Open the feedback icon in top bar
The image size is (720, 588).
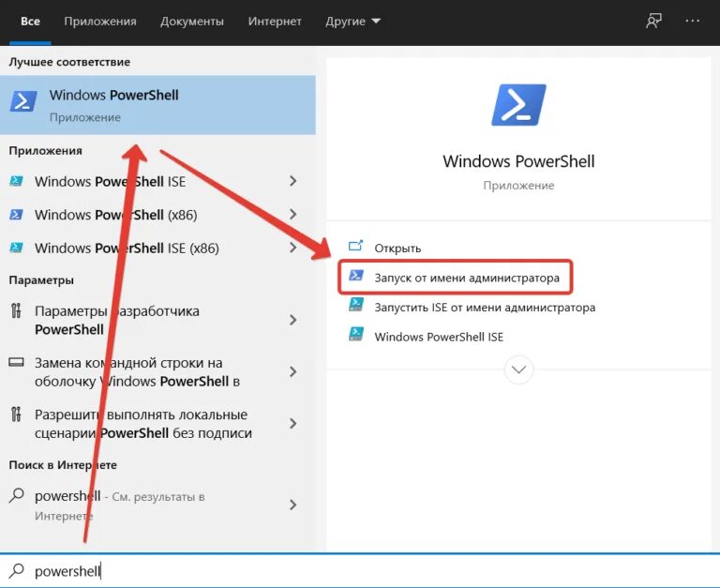[653, 21]
